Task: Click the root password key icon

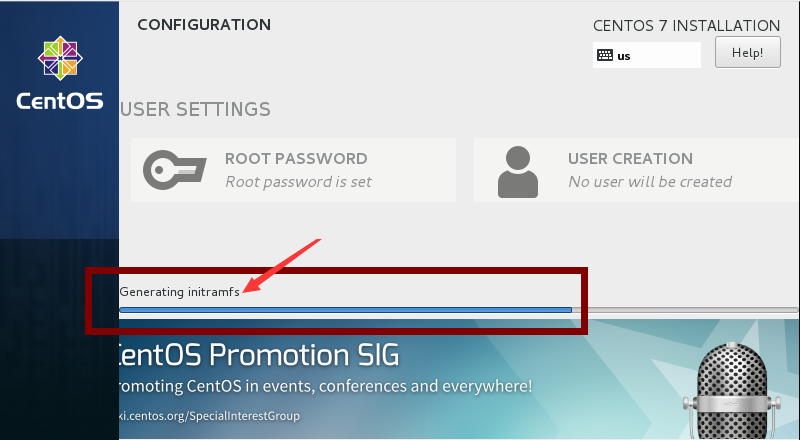Action: (174, 170)
